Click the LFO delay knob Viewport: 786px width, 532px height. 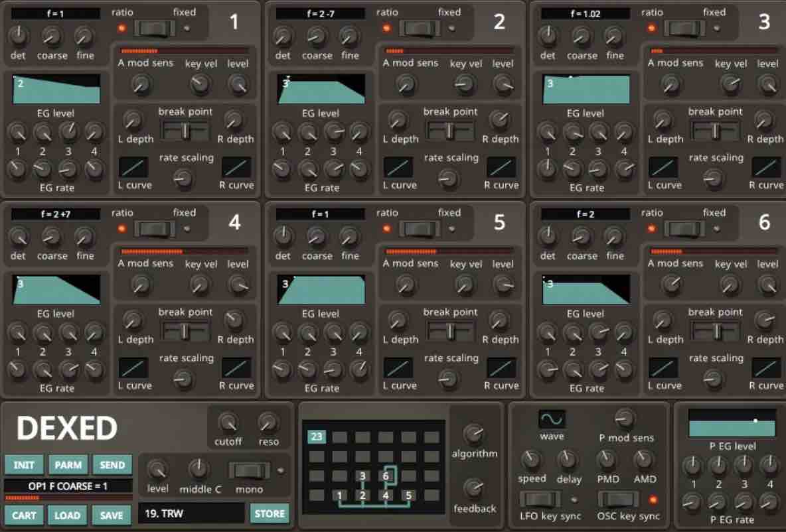568,458
